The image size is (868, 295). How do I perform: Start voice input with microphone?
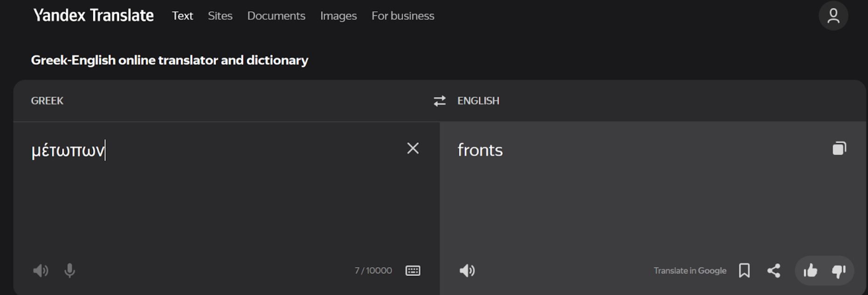coord(69,270)
